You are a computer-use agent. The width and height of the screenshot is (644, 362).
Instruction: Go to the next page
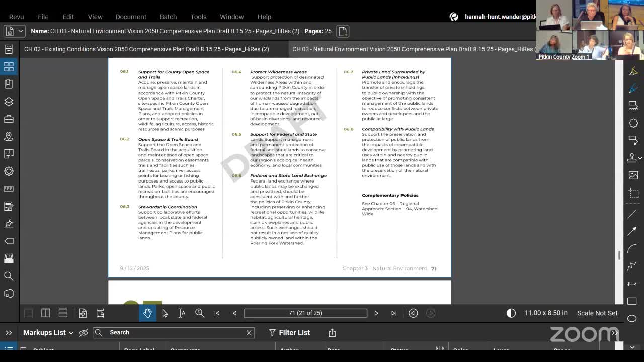pyautogui.click(x=376, y=313)
